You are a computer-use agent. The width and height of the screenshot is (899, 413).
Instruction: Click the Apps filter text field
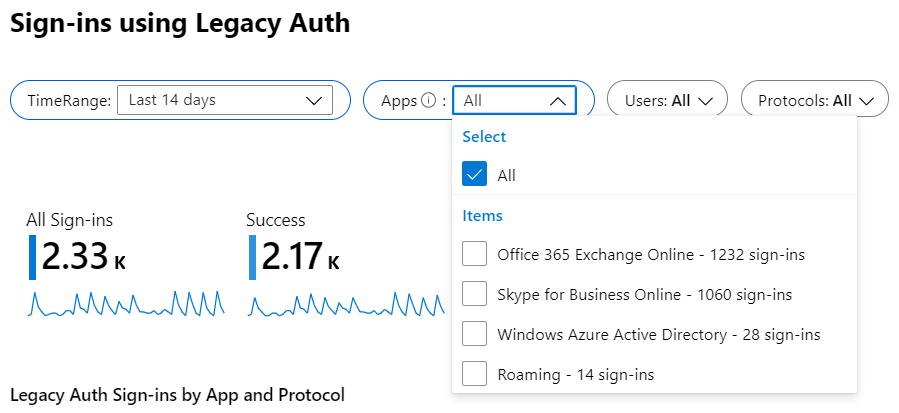pos(500,100)
